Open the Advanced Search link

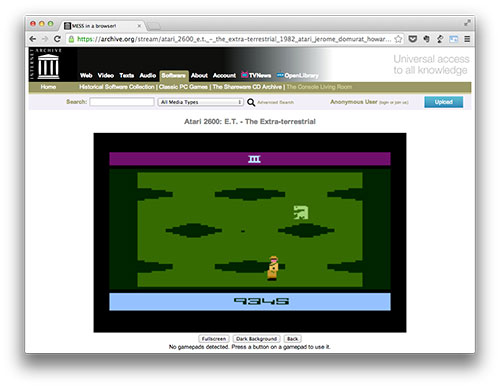pyautogui.click(x=275, y=102)
